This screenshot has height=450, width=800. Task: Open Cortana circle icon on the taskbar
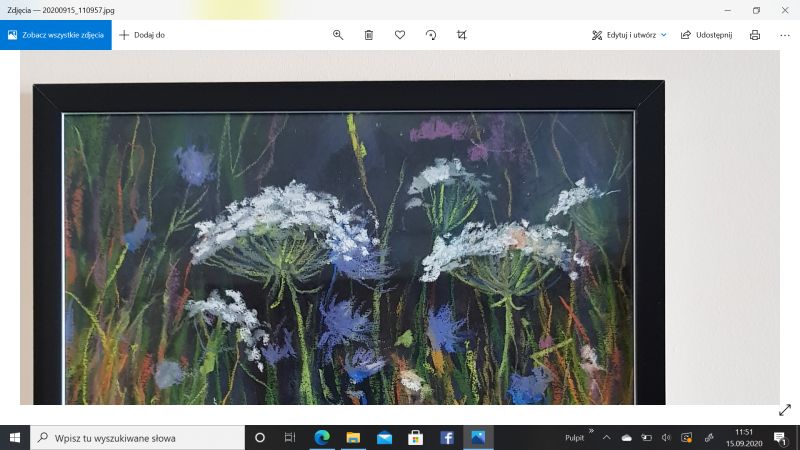260,437
